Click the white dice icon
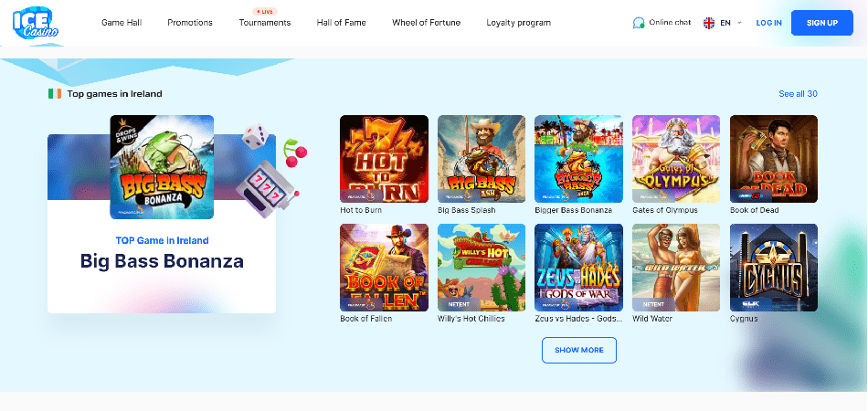Screen dimensions: 868x411 (x=255, y=136)
